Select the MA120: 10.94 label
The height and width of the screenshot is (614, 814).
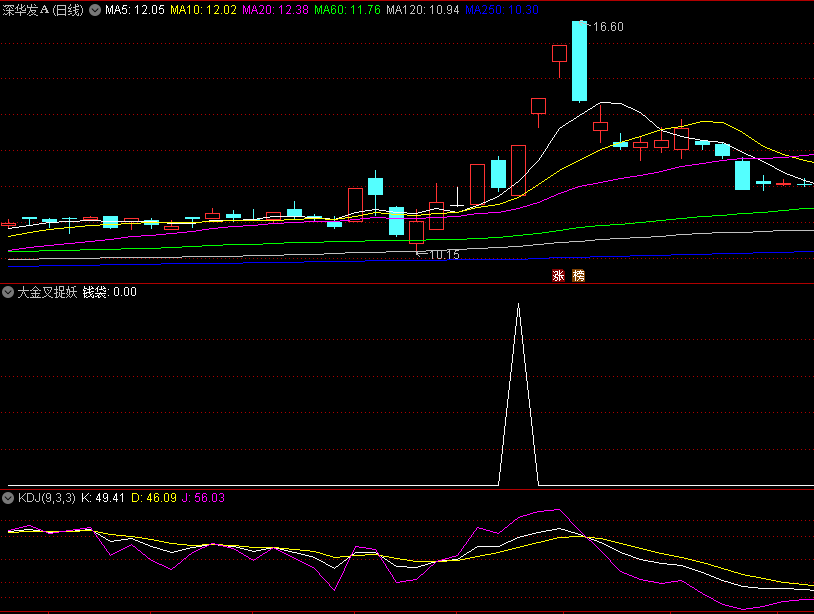coord(423,10)
